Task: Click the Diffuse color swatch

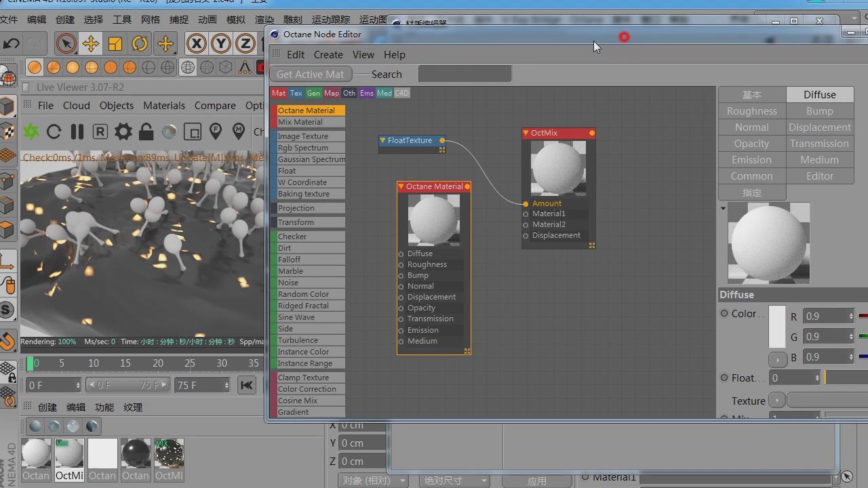Action: pyautogui.click(x=776, y=327)
